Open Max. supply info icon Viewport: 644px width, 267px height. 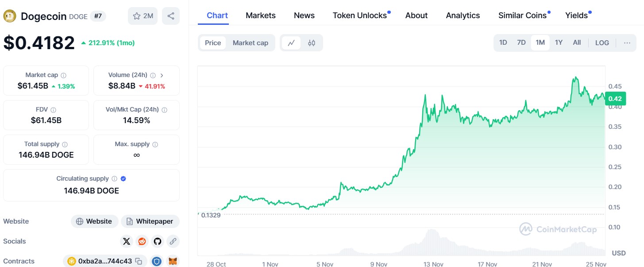coord(155,144)
